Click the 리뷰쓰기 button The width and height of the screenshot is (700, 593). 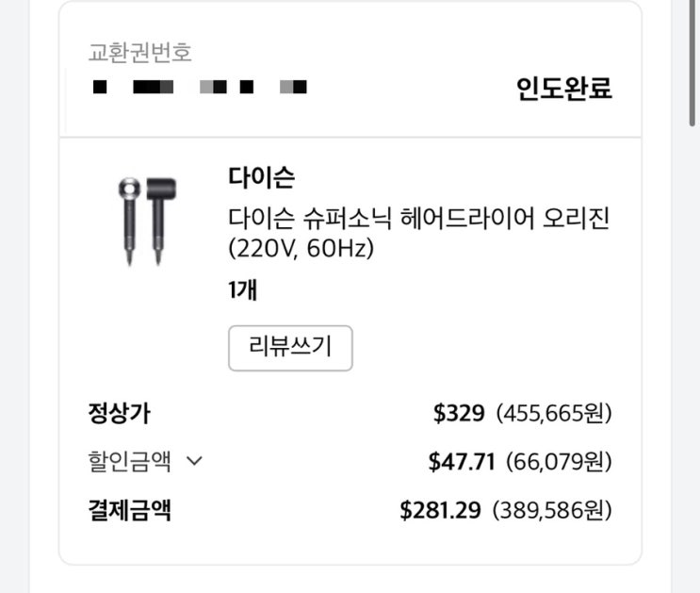click(290, 348)
